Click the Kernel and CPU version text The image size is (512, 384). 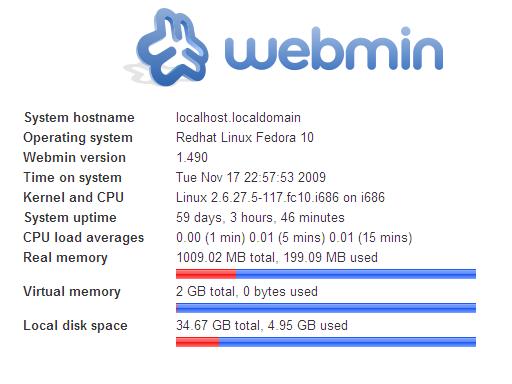tap(280, 197)
